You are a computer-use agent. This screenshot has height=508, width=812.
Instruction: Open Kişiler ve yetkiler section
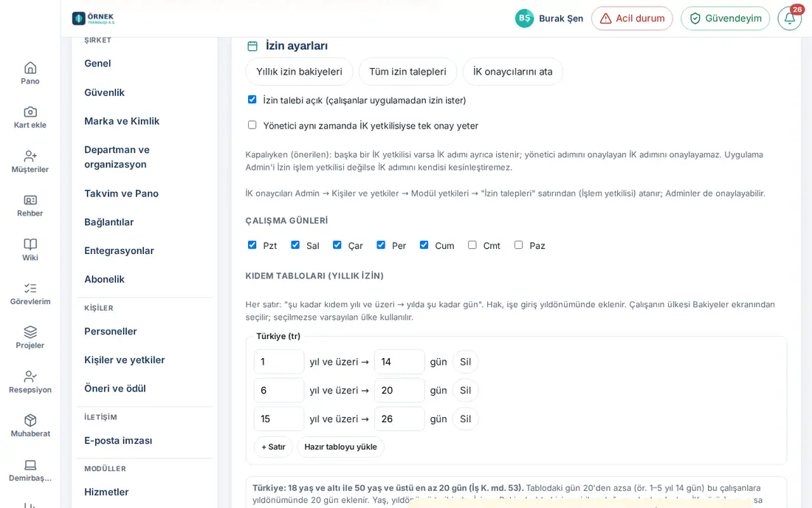tap(124, 360)
